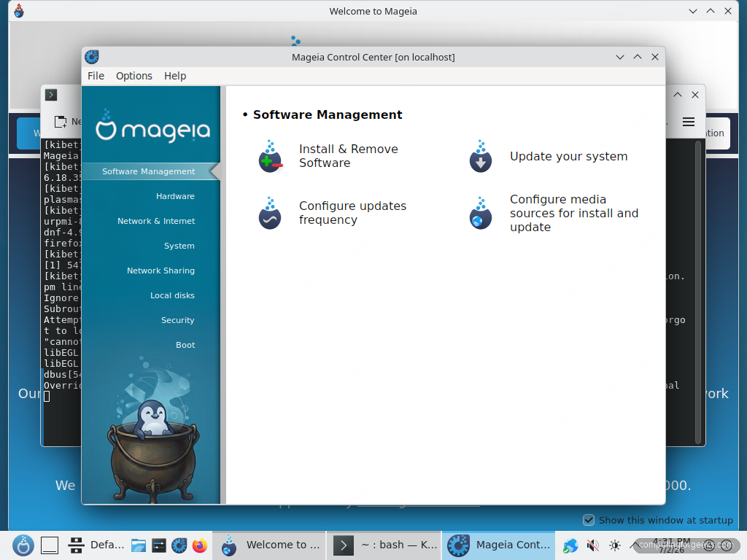Open Install & Remove Software icon

pos(271,157)
